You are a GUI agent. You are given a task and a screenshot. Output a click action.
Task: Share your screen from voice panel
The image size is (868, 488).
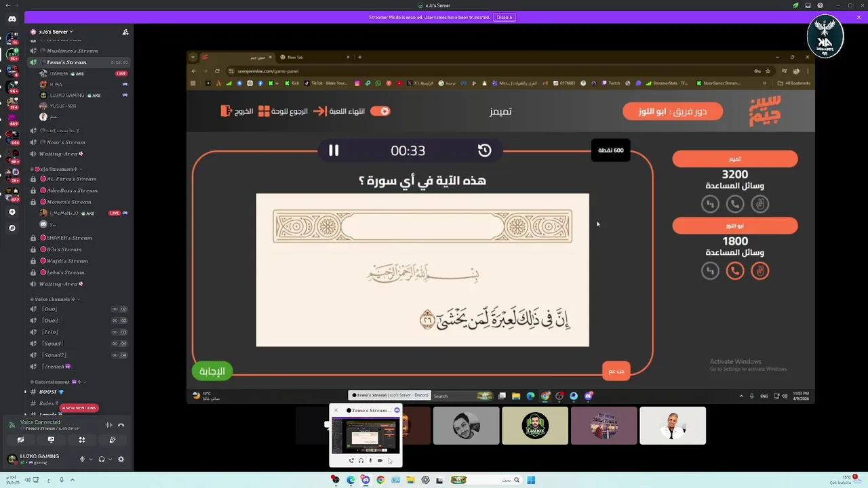[x=51, y=440]
